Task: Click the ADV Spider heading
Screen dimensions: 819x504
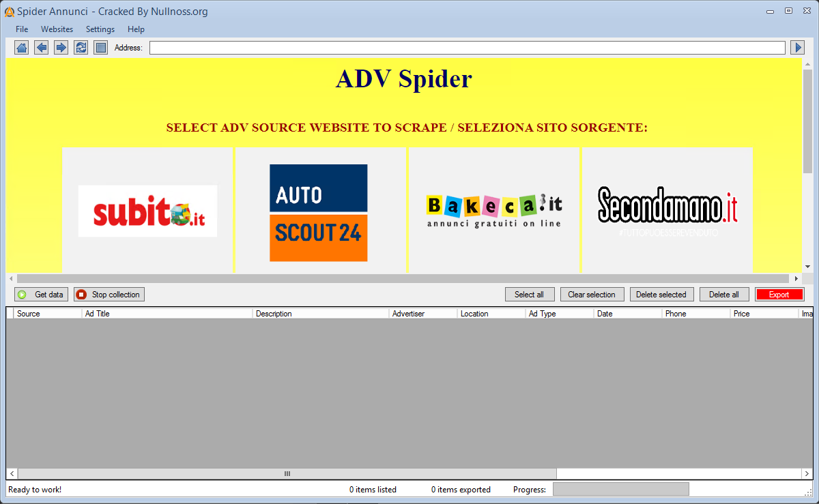Action: point(404,79)
